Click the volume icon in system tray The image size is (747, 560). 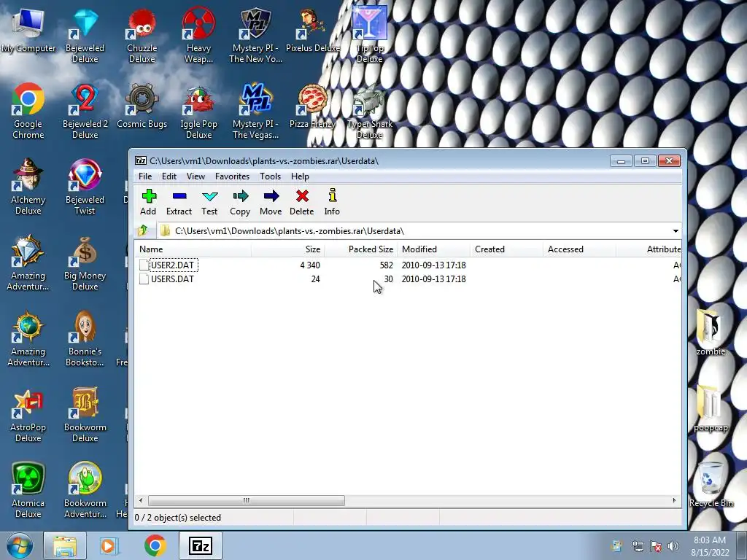(x=673, y=546)
